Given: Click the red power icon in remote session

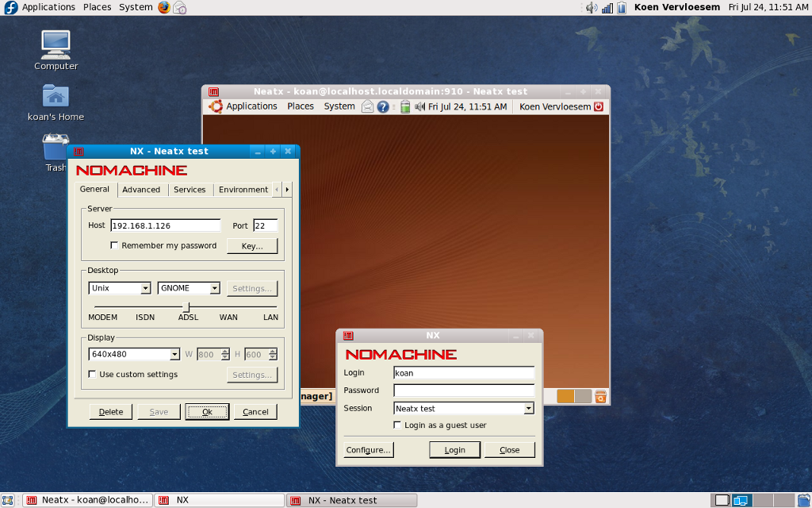Looking at the screenshot, I should click(x=599, y=106).
